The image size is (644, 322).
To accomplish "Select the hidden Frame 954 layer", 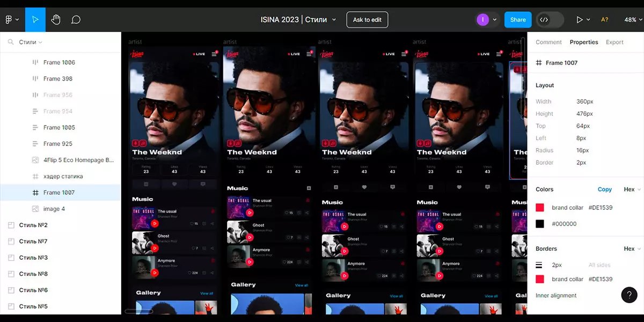I will pos(60,111).
